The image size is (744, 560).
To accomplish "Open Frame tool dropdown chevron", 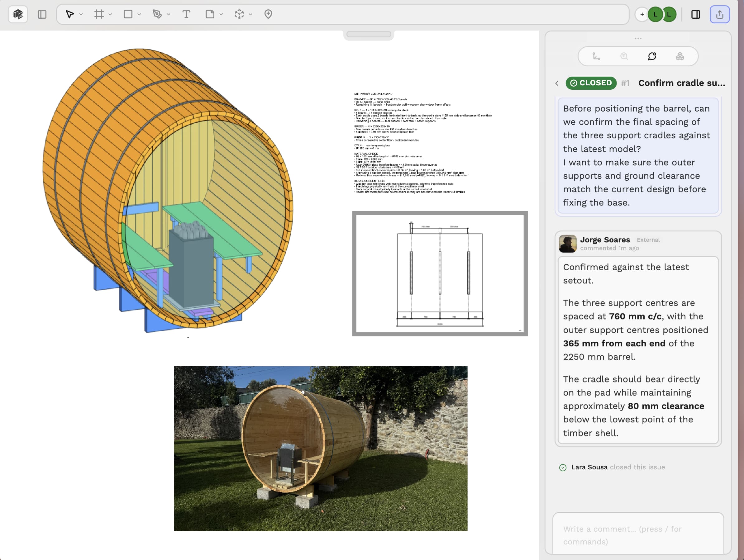I will click(x=110, y=14).
